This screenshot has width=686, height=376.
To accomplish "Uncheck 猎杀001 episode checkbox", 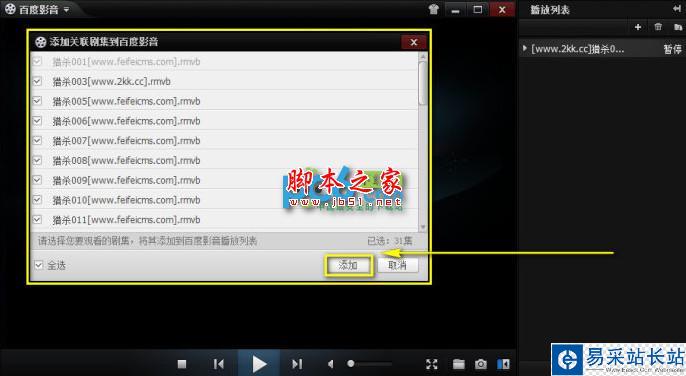I will click(x=38, y=61).
